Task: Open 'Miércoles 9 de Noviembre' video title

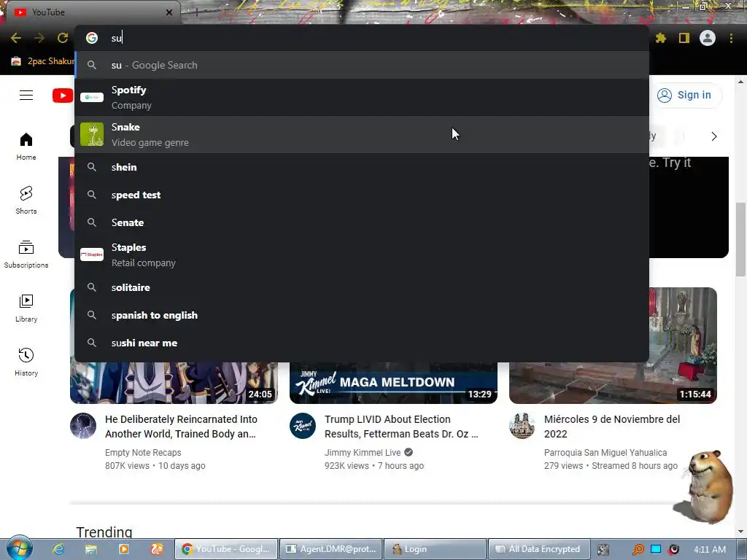Action: [612, 427]
